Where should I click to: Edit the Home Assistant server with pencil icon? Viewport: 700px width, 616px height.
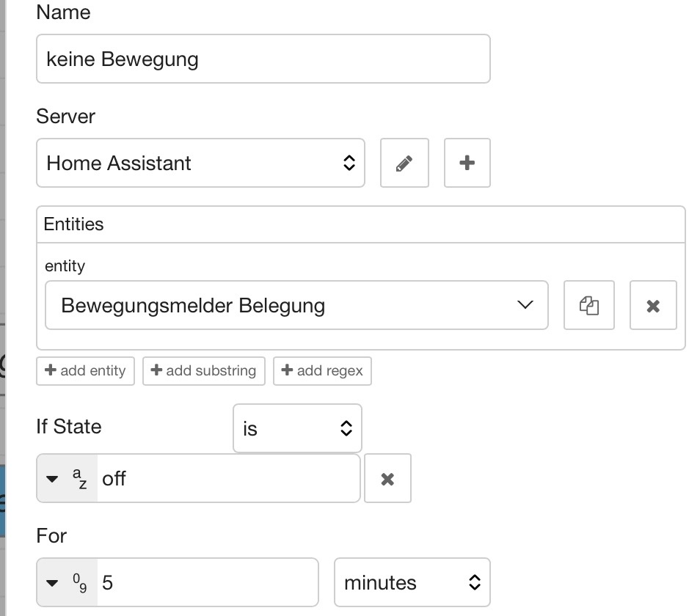tap(404, 163)
